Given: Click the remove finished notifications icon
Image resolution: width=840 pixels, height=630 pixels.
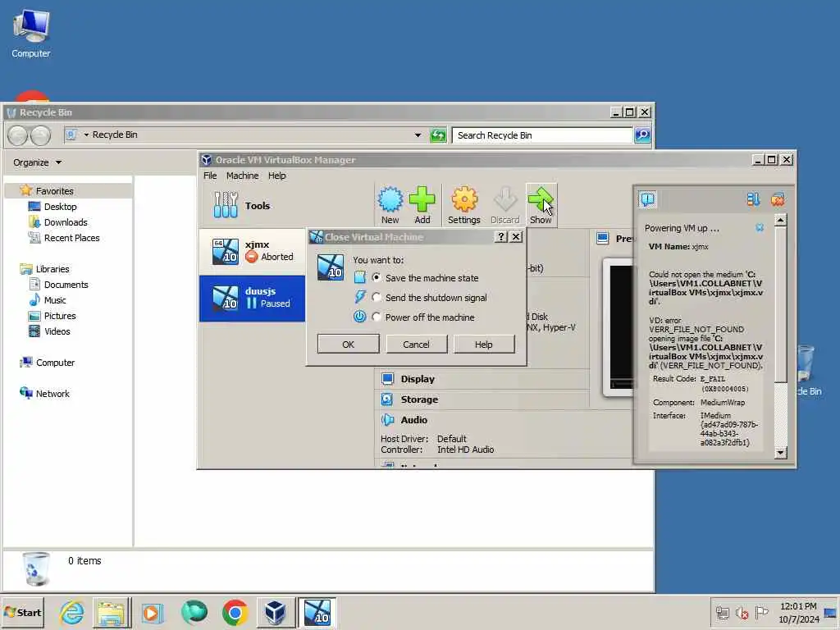Looking at the screenshot, I should [x=778, y=199].
